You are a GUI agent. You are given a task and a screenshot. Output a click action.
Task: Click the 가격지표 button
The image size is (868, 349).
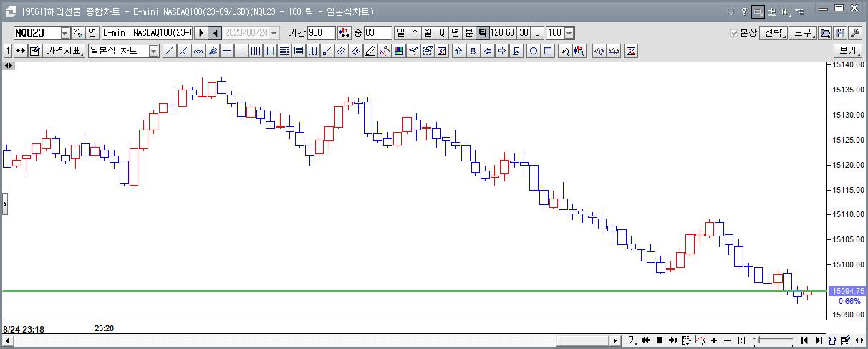tap(64, 51)
